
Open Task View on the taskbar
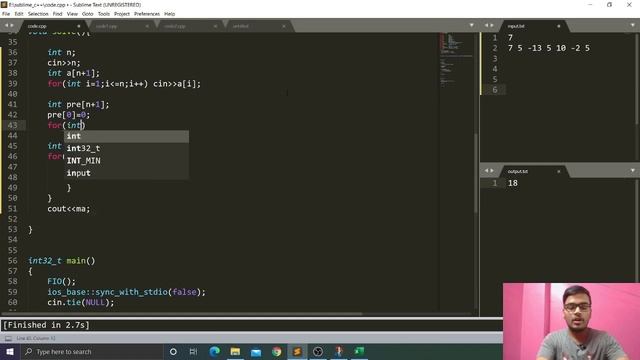(x=193, y=352)
